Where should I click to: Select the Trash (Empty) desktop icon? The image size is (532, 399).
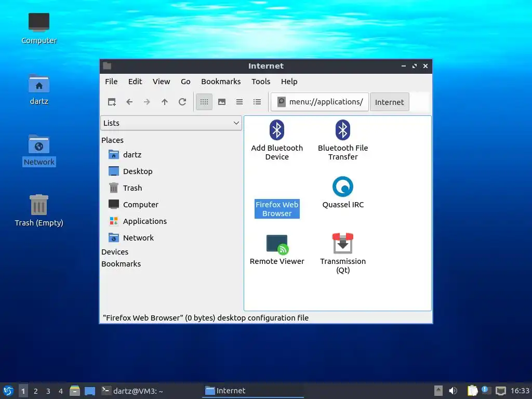point(39,210)
